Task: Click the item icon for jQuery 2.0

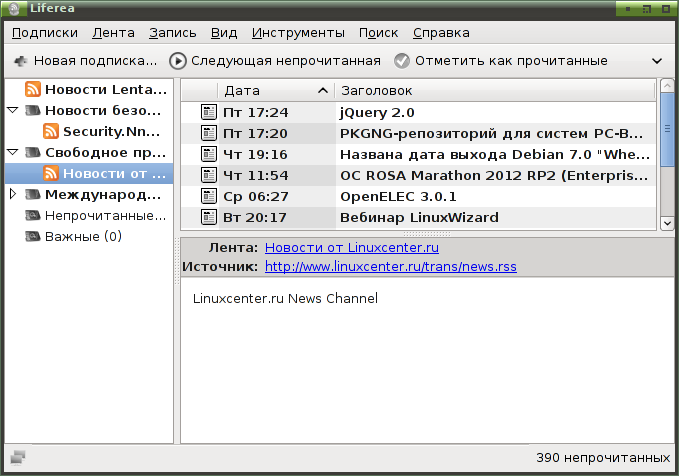Action: coord(209,112)
